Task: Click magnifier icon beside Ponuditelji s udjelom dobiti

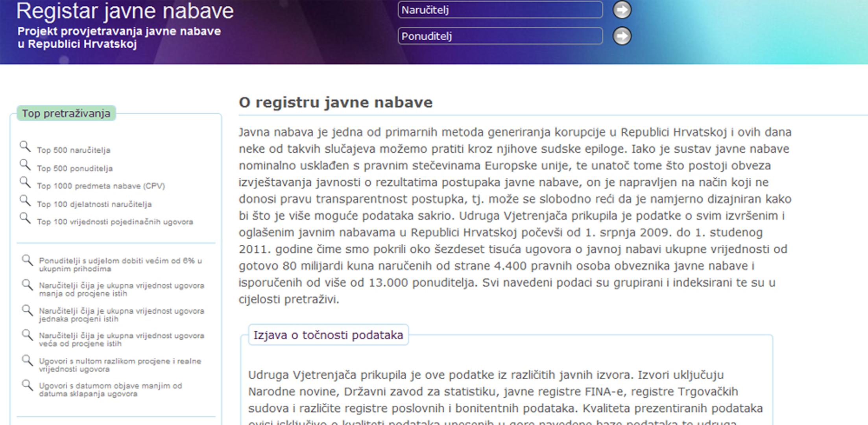Action: (27, 261)
